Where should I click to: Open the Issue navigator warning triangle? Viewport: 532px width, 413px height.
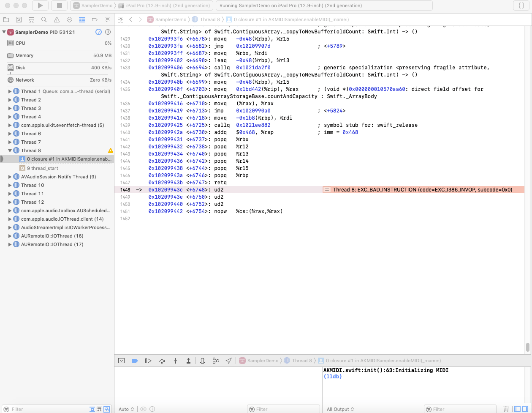[x=57, y=19]
